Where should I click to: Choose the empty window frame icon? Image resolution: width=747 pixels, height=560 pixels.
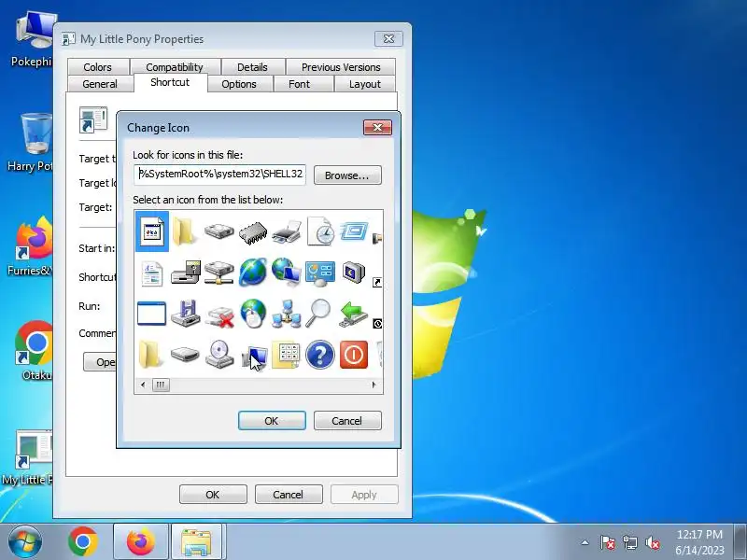point(152,314)
